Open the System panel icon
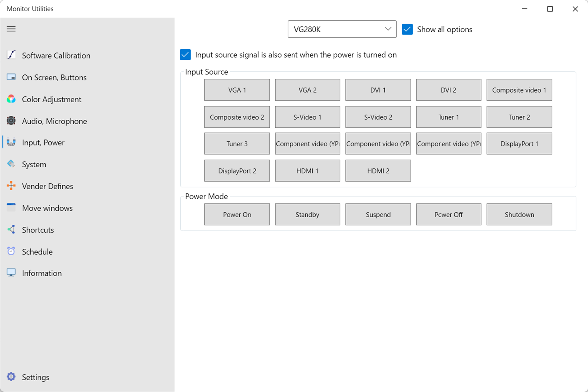The height and width of the screenshot is (392, 588). 11,164
